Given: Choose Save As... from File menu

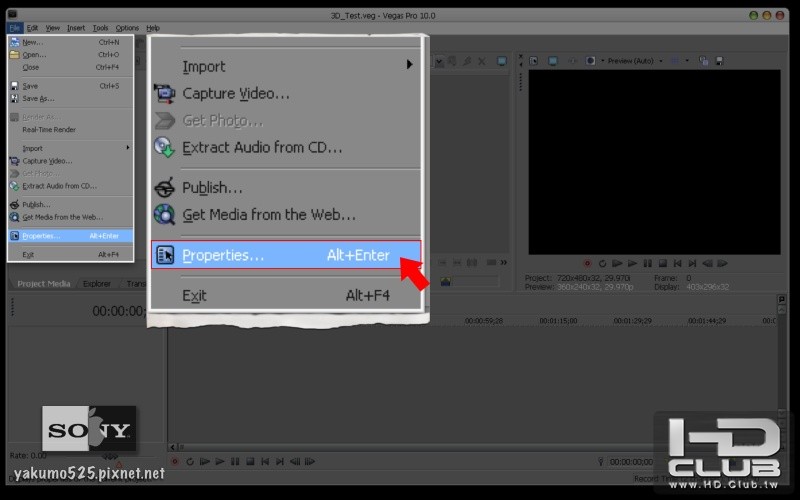Looking at the screenshot, I should (x=70, y=98).
